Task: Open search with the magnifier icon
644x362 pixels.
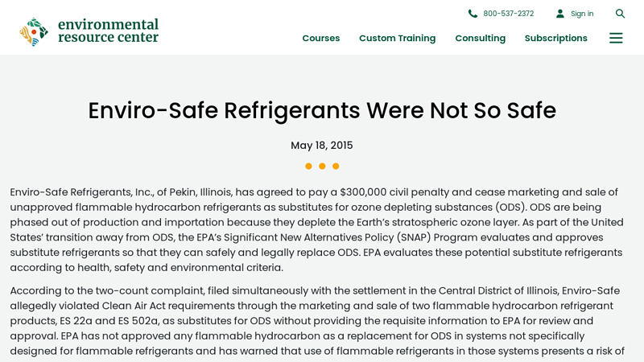Action: [620, 14]
